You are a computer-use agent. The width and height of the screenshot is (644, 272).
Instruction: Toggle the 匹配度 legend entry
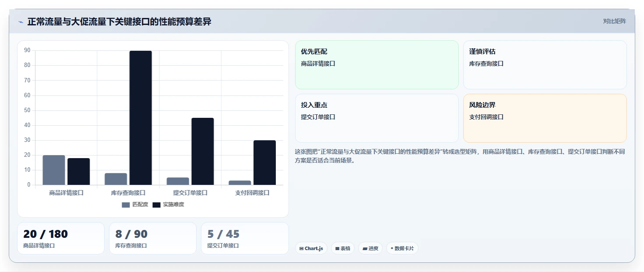(135, 205)
